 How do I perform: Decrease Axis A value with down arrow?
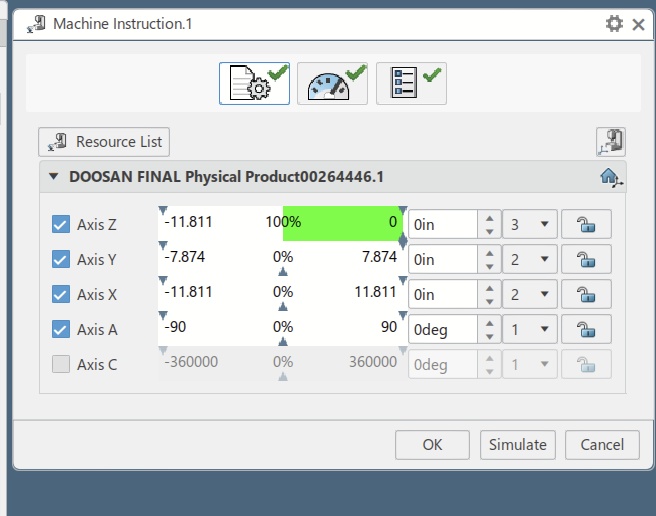489,336
